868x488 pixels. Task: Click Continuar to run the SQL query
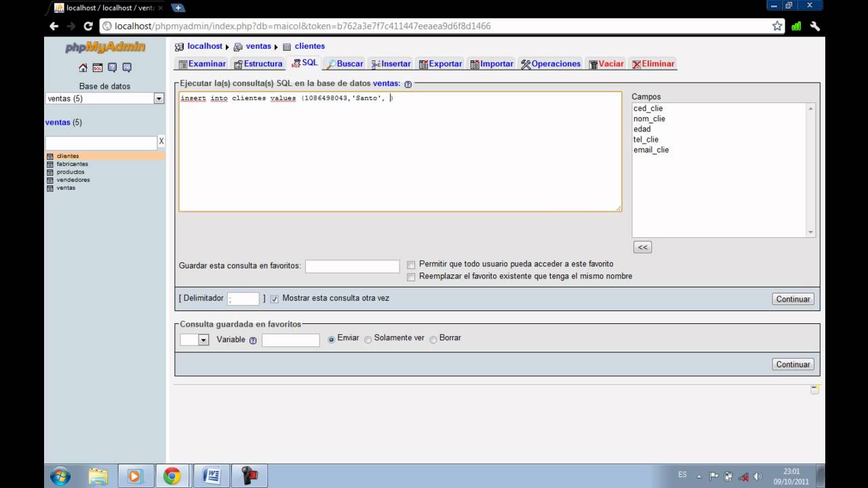click(793, 299)
